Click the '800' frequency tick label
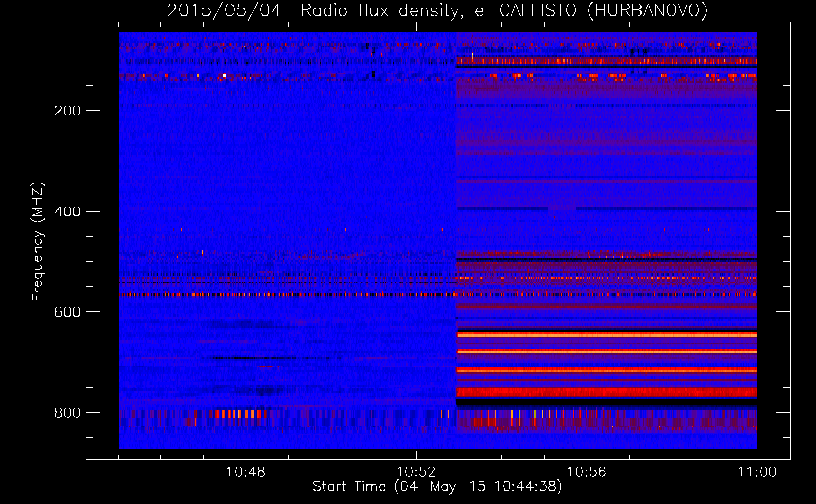The width and height of the screenshot is (816, 504). (x=68, y=413)
